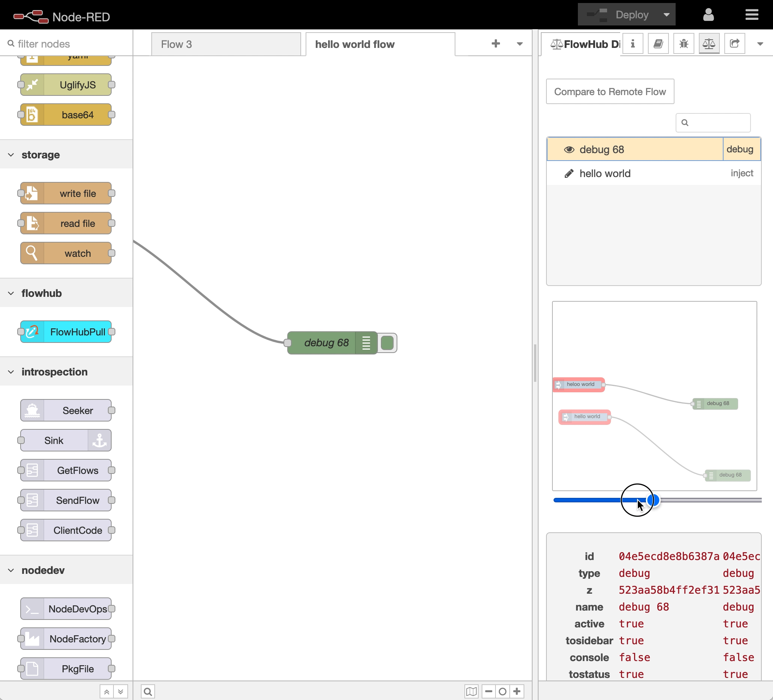Select the base64 palette node
Image resolution: width=773 pixels, height=700 pixels.
pos(66,115)
